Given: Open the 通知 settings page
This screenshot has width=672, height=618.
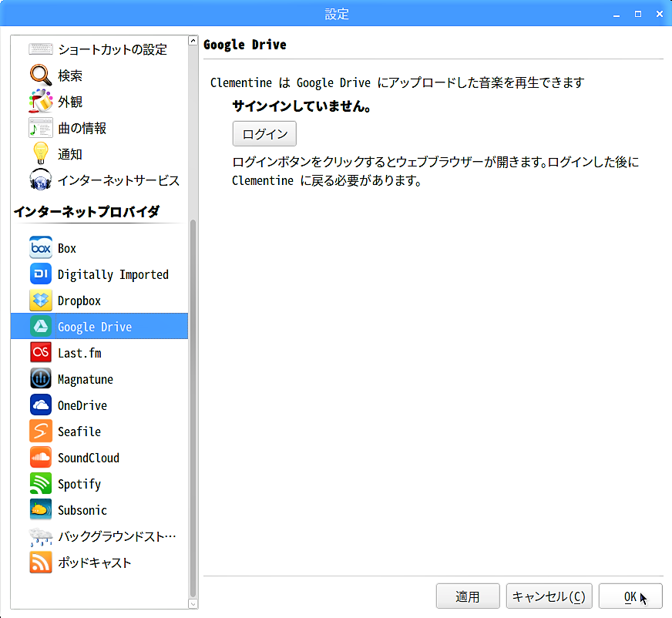Looking at the screenshot, I should [x=99, y=154].
